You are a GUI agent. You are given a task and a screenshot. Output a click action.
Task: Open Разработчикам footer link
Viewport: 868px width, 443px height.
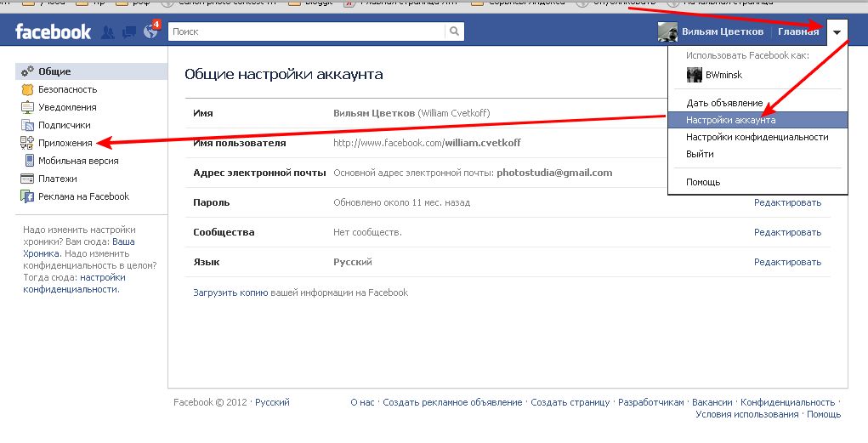coord(651,402)
